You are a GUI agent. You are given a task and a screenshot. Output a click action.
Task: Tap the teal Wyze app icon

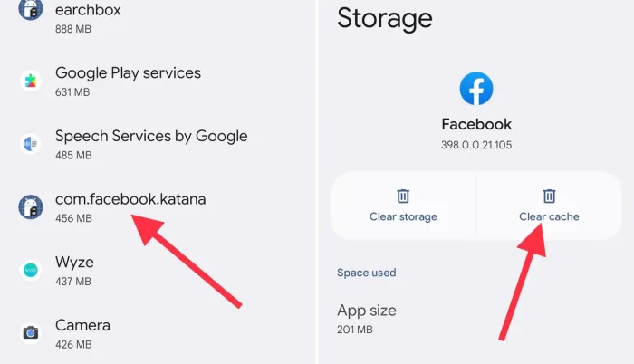[30, 270]
